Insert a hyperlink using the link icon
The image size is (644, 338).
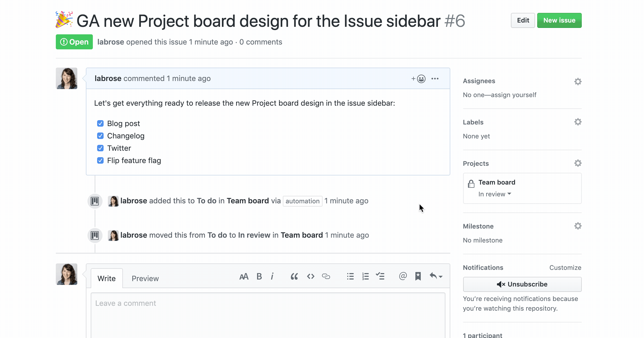pyautogui.click(x=327, y=276)
